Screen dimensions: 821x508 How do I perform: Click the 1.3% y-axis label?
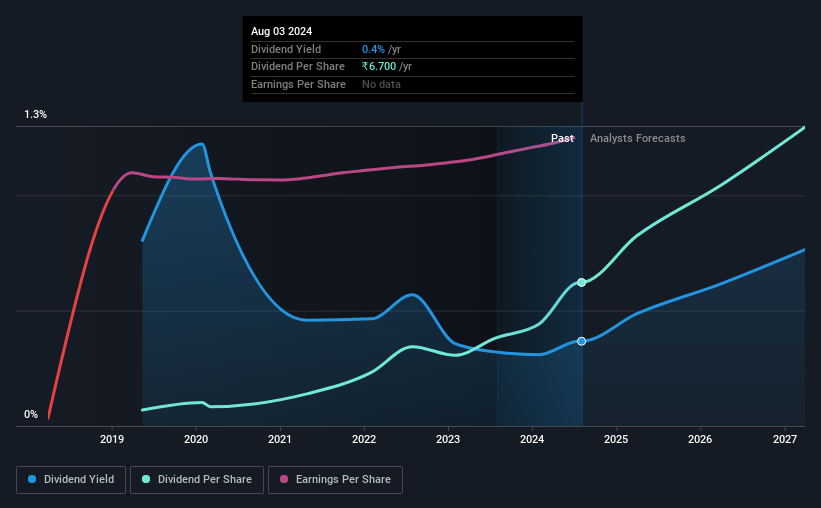(x=36, y=114)
